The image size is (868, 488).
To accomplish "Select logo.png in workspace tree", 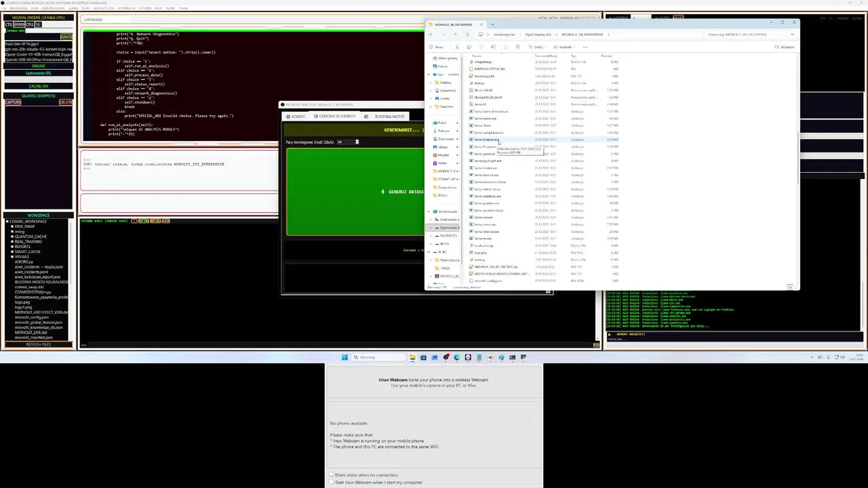I will point(23,302).
